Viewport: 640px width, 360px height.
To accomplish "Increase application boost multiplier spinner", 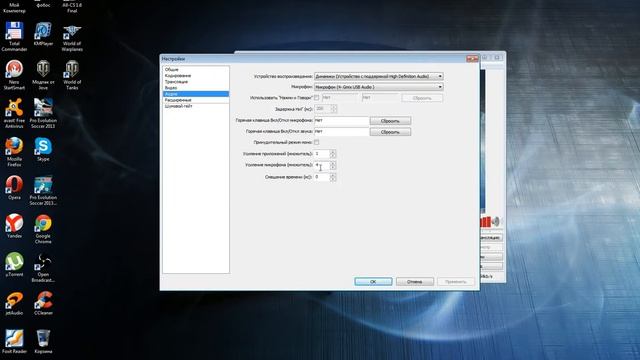I will coord(333,152).
